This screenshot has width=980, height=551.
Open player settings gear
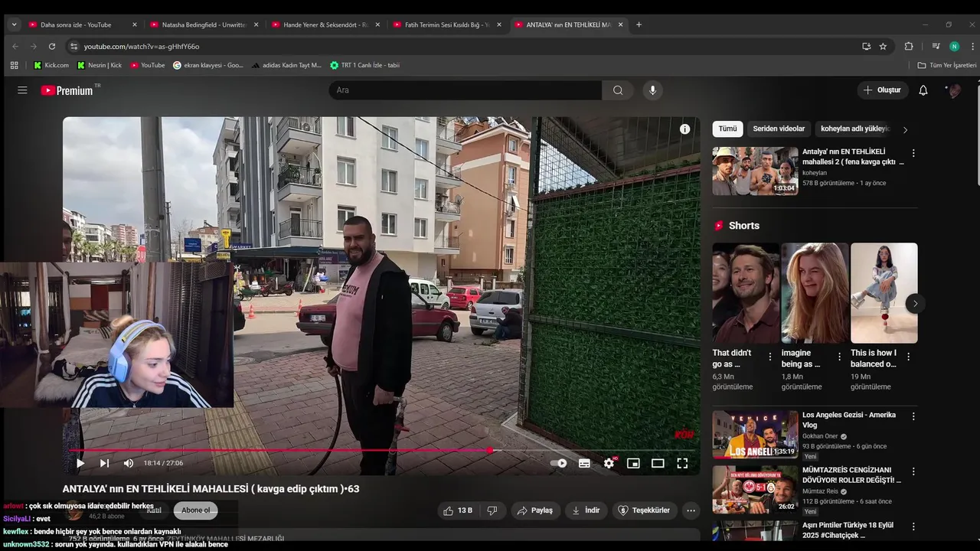point(609,463)
